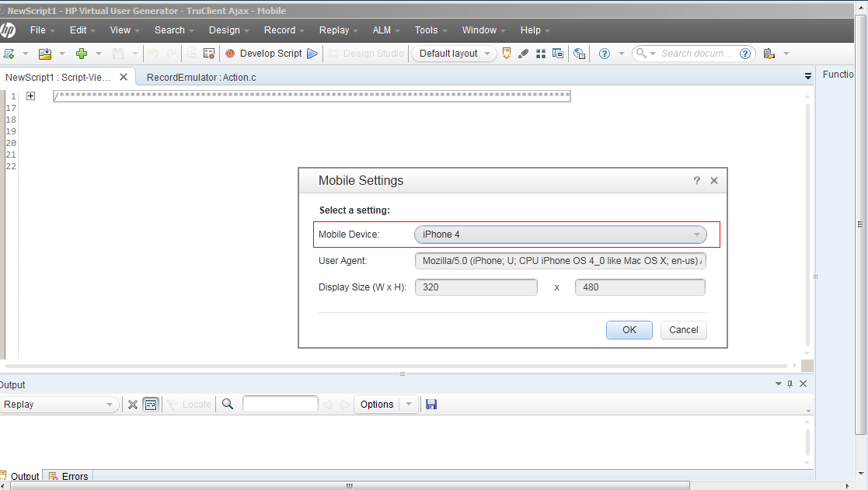Open the dropdown arrow next to New Script icon
The width and height of the screenshot is (868, 490).
tap(25, 54)
